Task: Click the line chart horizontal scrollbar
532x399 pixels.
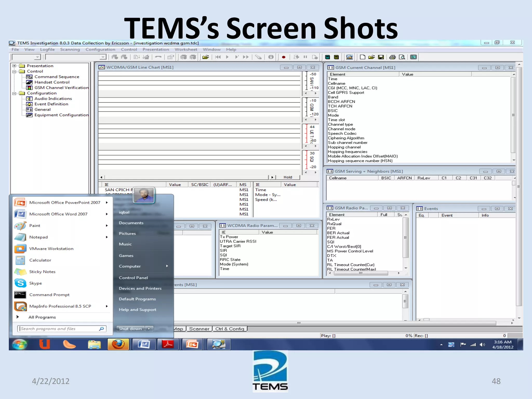Action: 187,177
